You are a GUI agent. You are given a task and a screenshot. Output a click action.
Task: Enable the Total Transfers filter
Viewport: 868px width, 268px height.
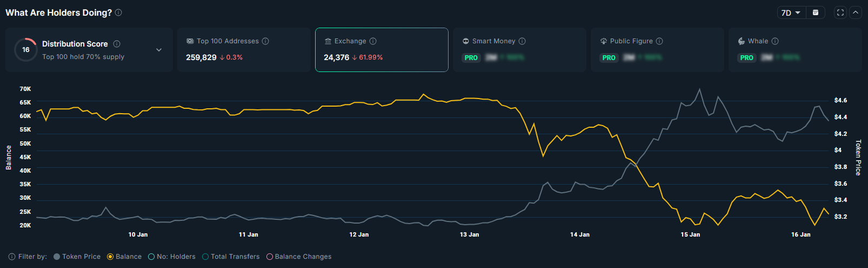pyautogui.click(x=230, y=257)
